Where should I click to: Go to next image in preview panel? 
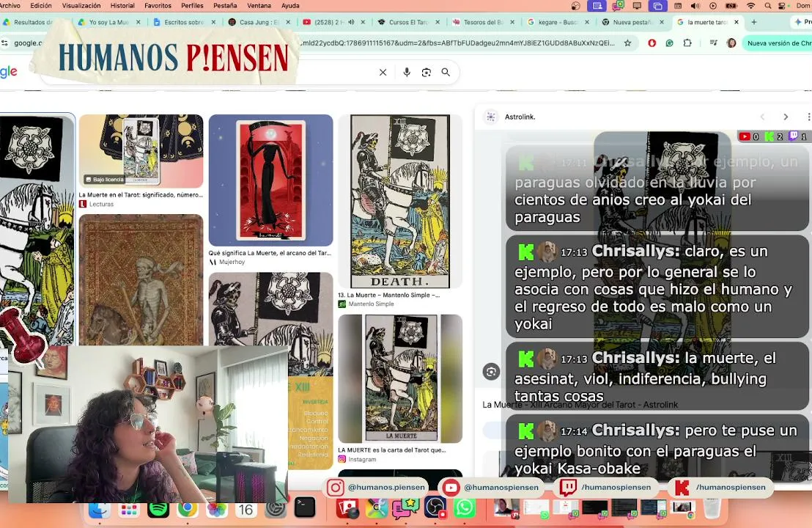(786, 117)
